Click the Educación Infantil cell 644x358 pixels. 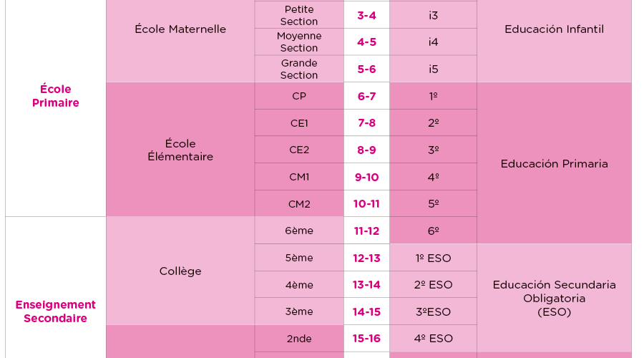coord(554,29)
